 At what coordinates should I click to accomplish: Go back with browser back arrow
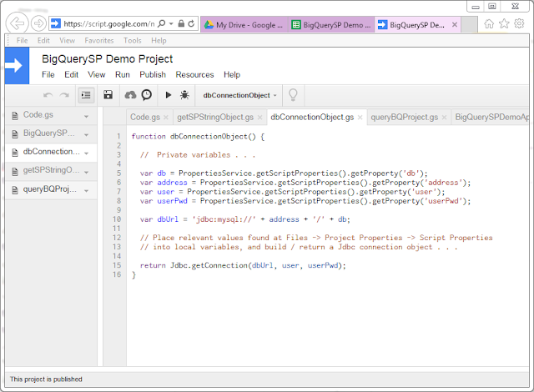click(x=17, y=23)
